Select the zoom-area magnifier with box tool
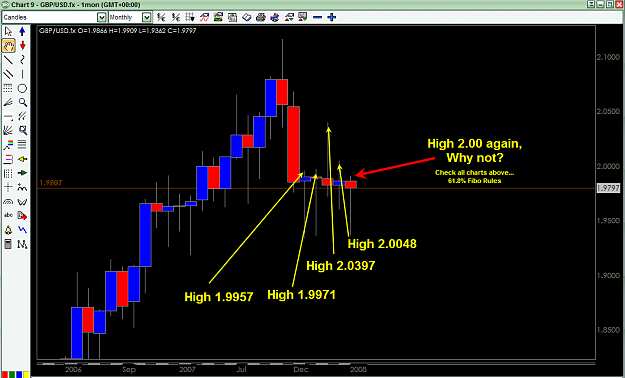 (22, 130)
